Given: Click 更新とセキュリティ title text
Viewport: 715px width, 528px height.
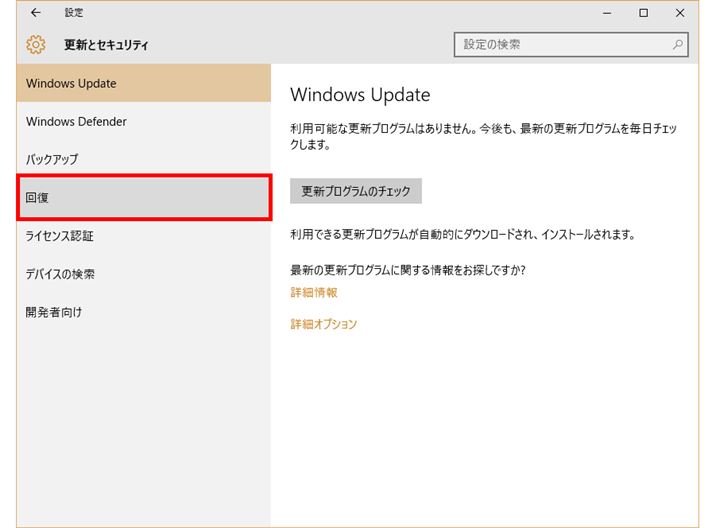Looking at the screenshot, I should pyautogui.click(x=106, y=45).
